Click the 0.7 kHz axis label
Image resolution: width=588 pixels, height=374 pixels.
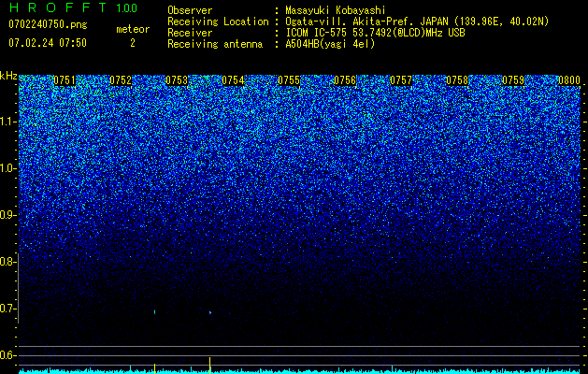[7, 309]
